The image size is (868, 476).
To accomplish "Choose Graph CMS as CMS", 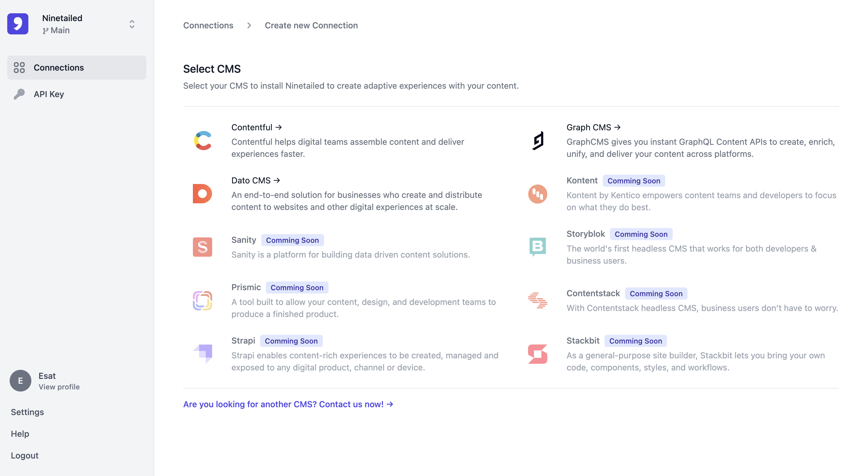I will coord(593,127).
